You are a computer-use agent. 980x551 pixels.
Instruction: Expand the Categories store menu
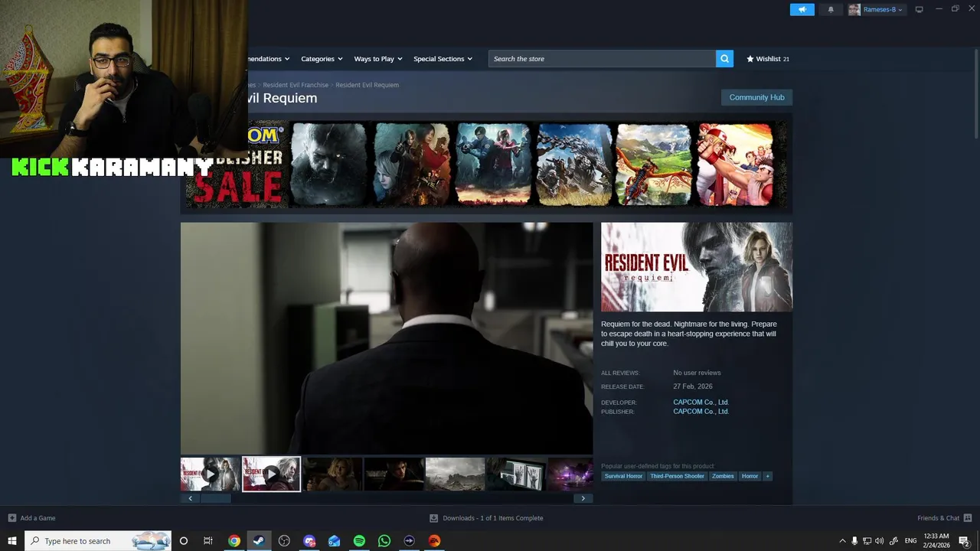click(322, 59)
